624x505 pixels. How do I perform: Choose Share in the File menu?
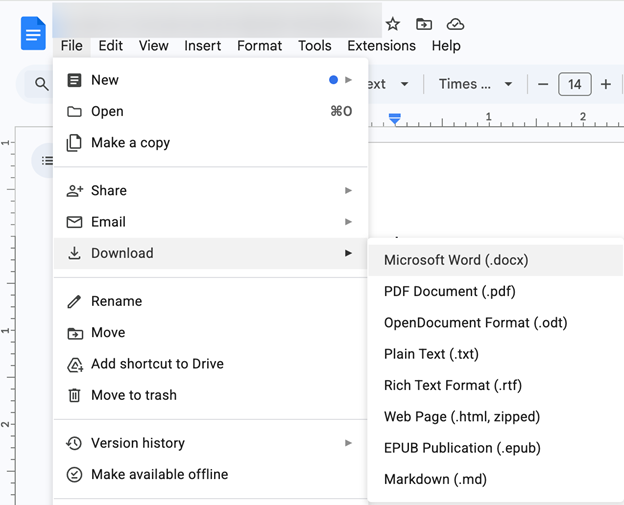[x=211, y=191]
